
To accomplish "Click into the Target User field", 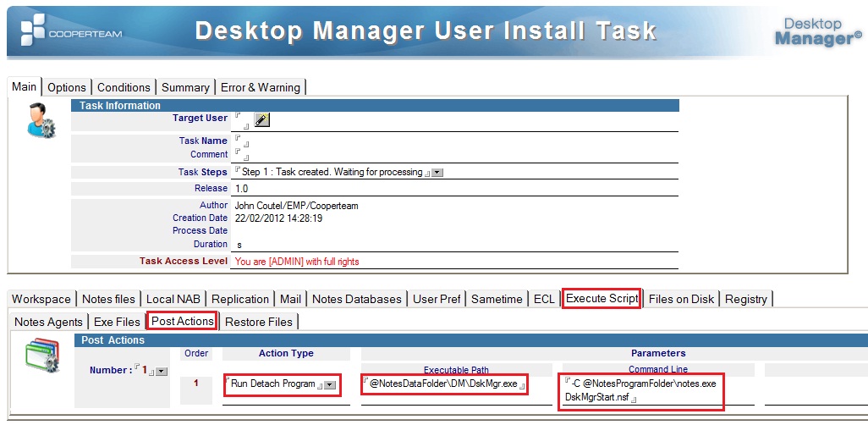I will click(242, 120).
